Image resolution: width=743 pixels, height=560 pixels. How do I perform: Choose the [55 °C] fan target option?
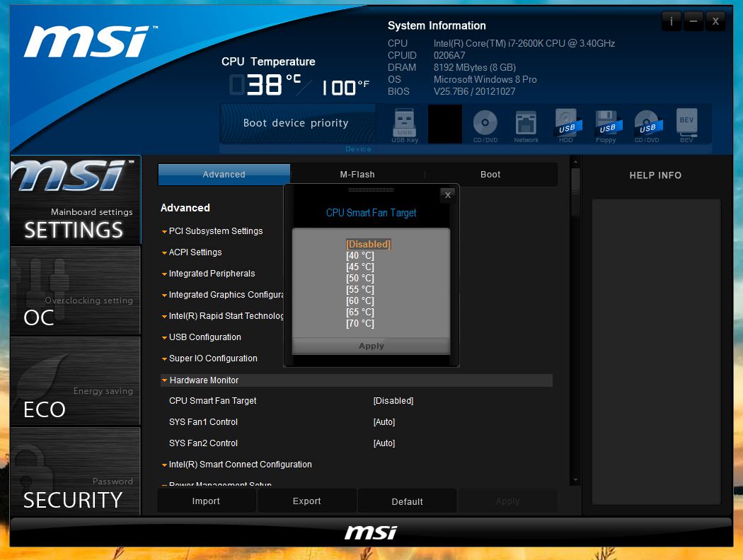click(359, 290)
